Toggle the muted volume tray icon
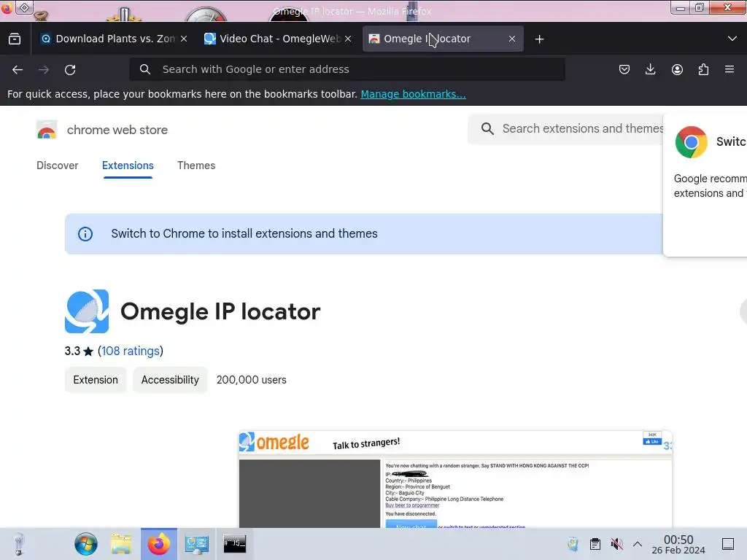The image size is (747, 560). click(x=617, y=544)
